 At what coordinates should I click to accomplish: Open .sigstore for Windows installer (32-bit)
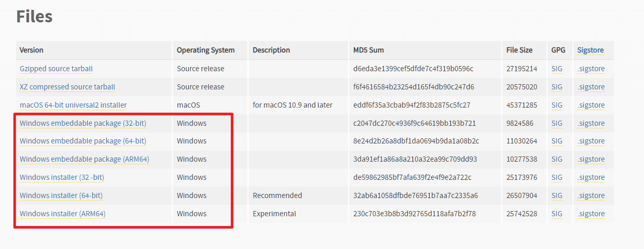pos(591,177)
